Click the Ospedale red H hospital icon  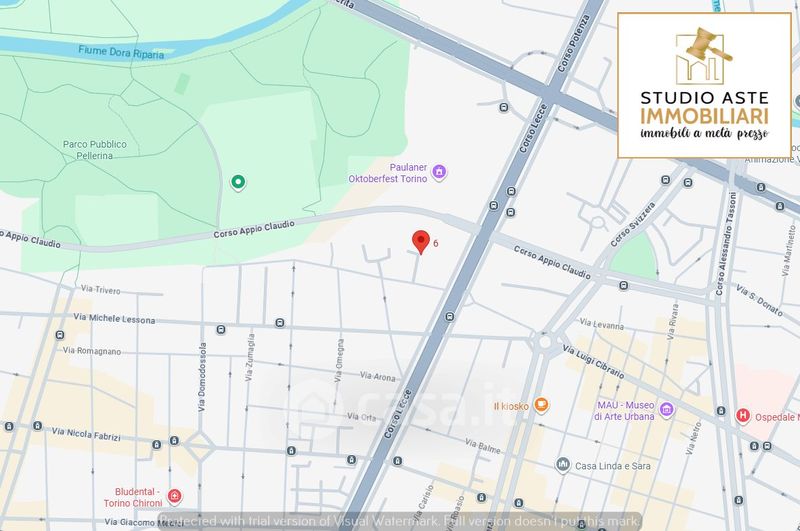[742, 415]
